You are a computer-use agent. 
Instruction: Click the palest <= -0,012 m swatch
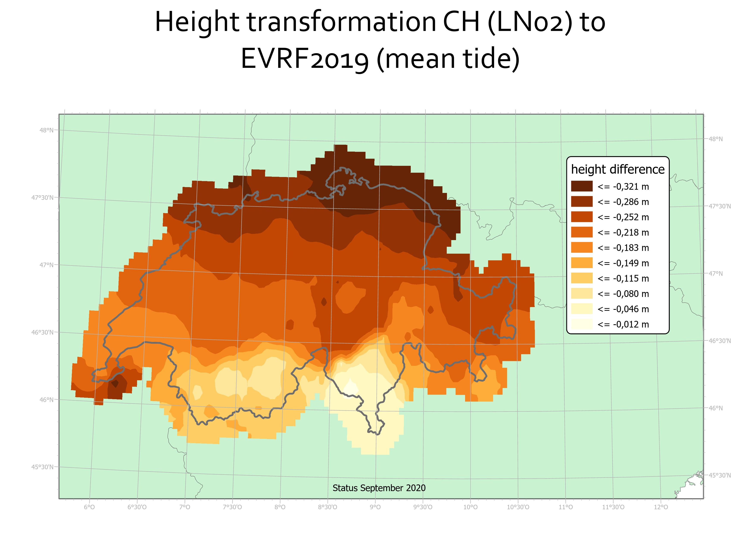(581, 324)
